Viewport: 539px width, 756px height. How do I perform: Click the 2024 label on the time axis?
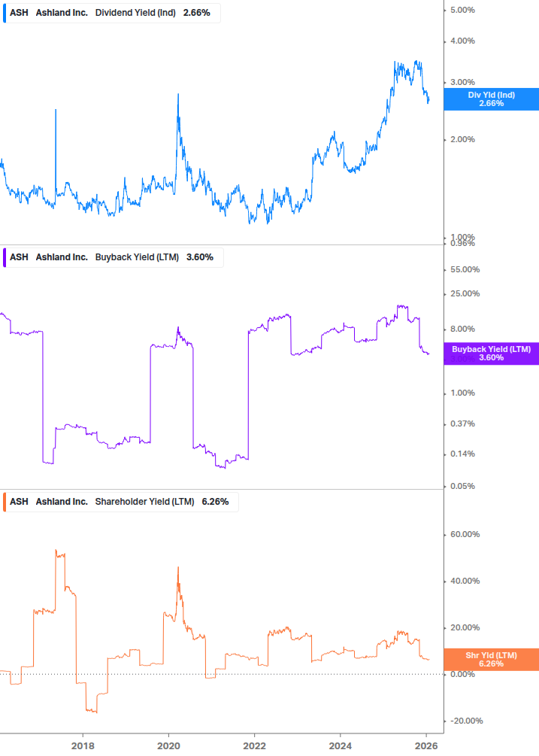[x=340, y=746]
